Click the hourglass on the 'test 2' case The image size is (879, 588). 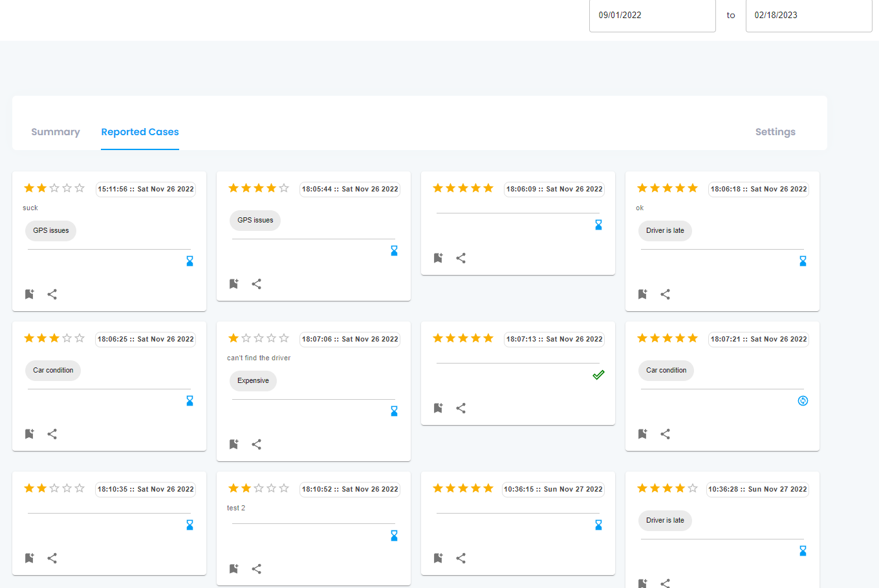[394, 536]
